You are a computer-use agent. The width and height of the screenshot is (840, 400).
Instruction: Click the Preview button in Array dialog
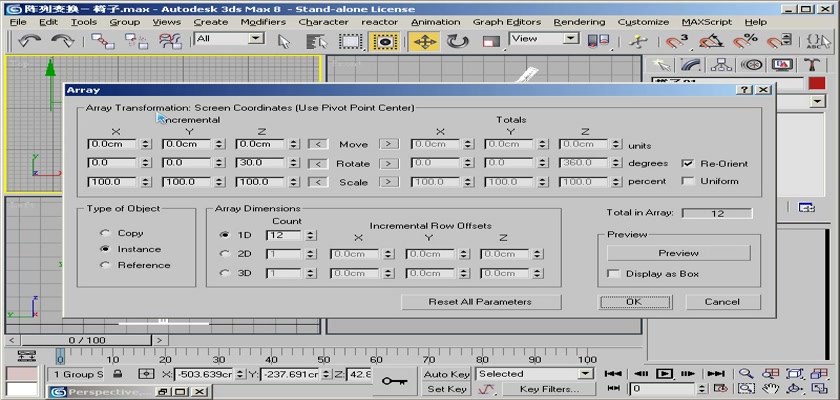pos(678,253)
